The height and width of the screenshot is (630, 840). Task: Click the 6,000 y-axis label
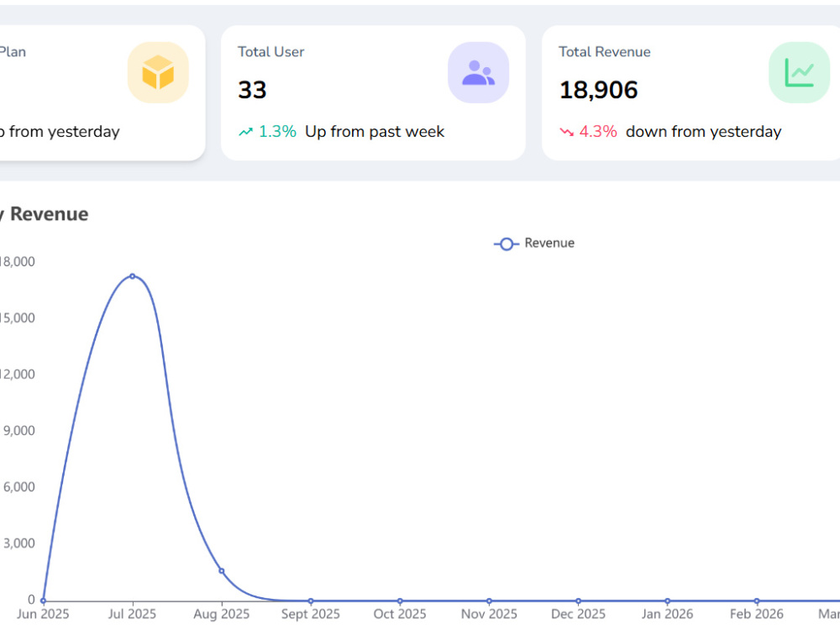[18, 487]
